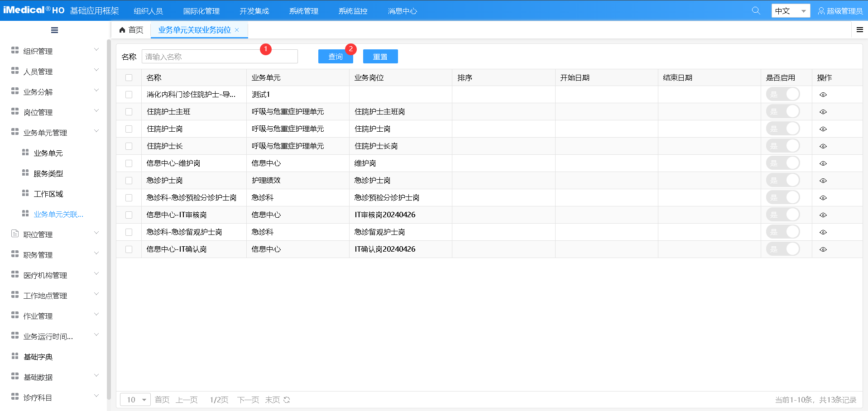Screen dimensions: 868x411
Task: Check the select-all checkbox in table header
Action: (129, 77)
